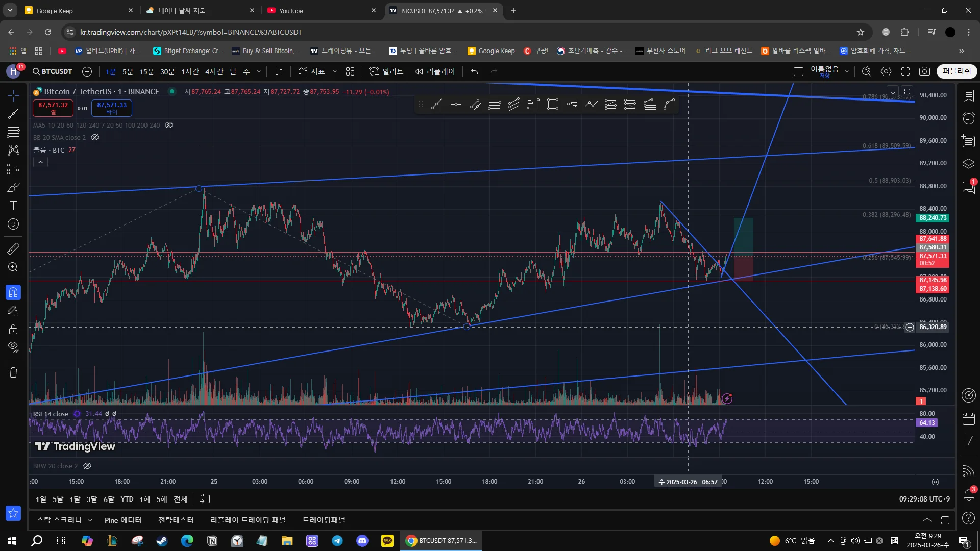Click the 88,240.73 green price label

click(933, 218)
